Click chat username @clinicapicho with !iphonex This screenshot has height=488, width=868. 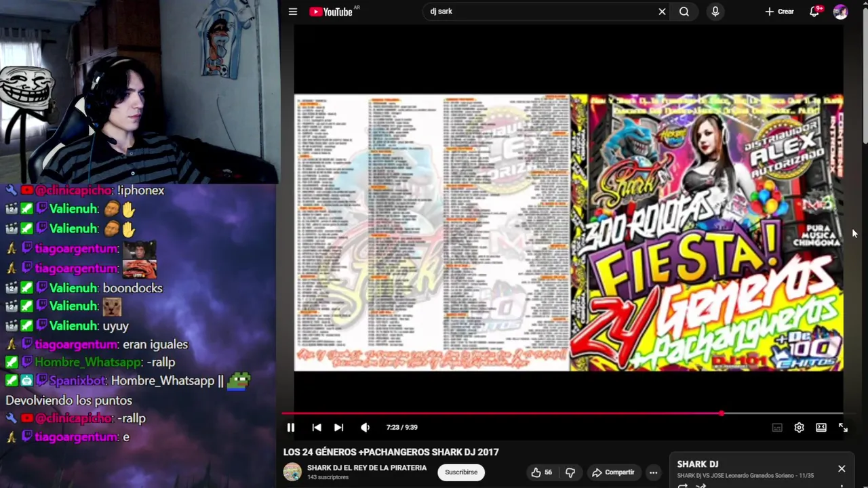pyautogui.click(x=75, y=190)
